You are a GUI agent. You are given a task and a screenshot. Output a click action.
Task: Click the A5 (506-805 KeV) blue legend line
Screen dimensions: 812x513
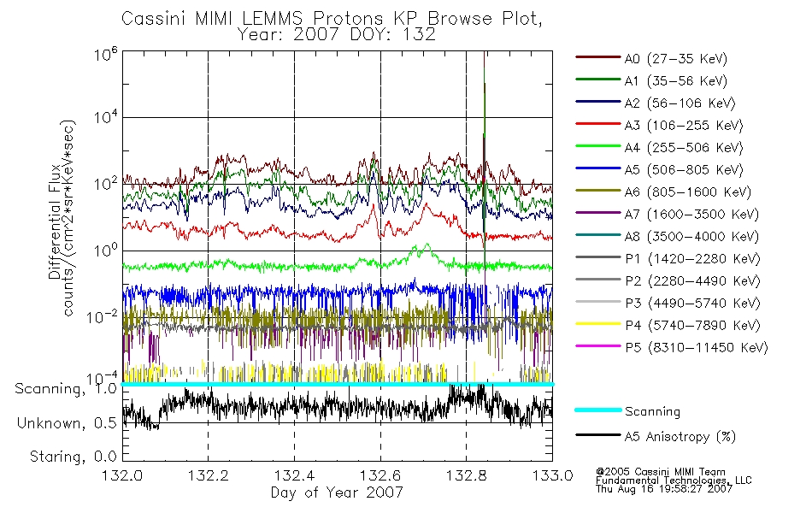pyautogui.click(x=598, y=168)
